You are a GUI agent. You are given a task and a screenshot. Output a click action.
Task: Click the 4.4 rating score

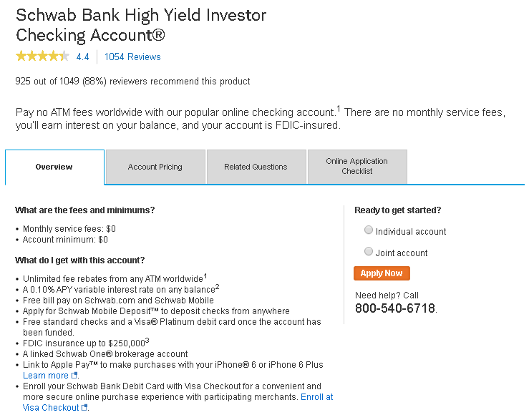point(82,57)
